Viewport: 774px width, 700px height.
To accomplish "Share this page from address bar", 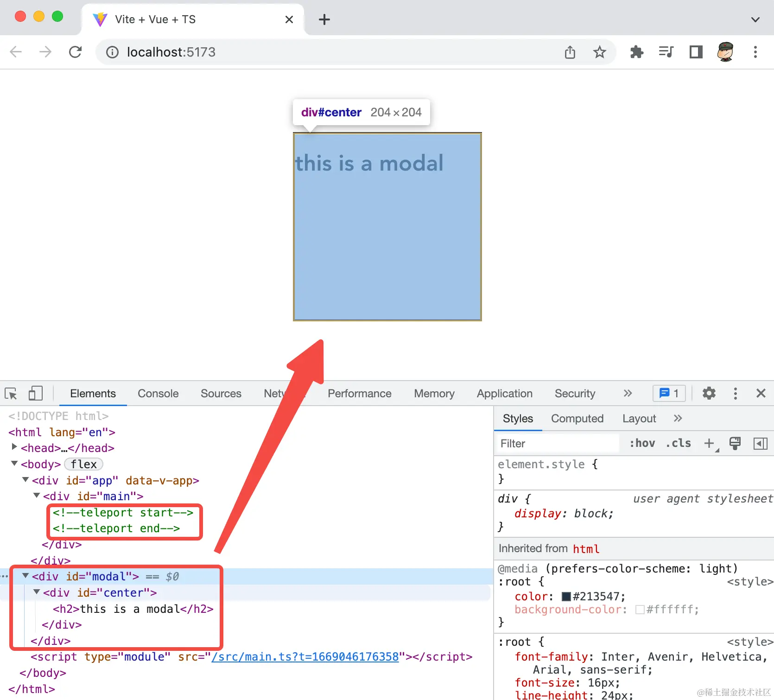I will click(x=570, y=52).
